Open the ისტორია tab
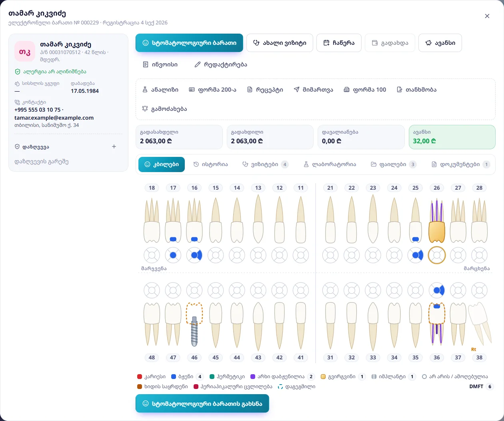Viewport: 504px width, 421px height. 210,164
